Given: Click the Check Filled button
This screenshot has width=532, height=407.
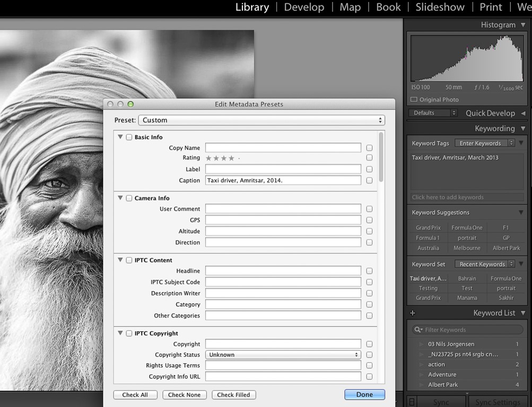Looking at the screenshot, I should 233,395.
